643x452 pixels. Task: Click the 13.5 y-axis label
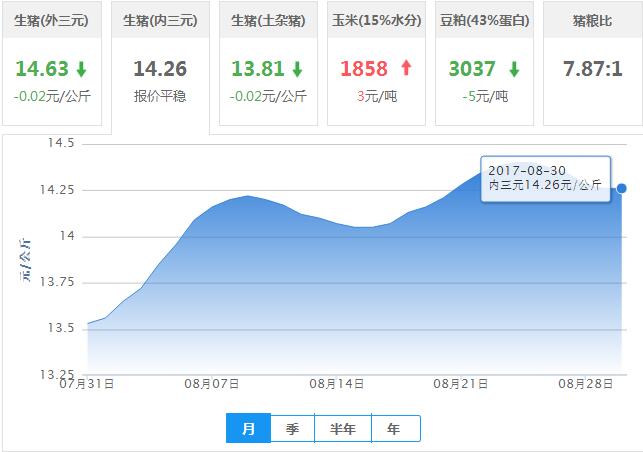tap(61, 328)
